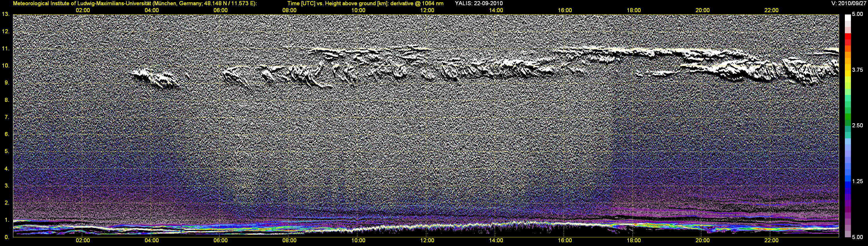Viewport: 868px width, 246px height.
Task: Pick the 16:00 label on the top time axis
Action: click(x=565, y=10)
